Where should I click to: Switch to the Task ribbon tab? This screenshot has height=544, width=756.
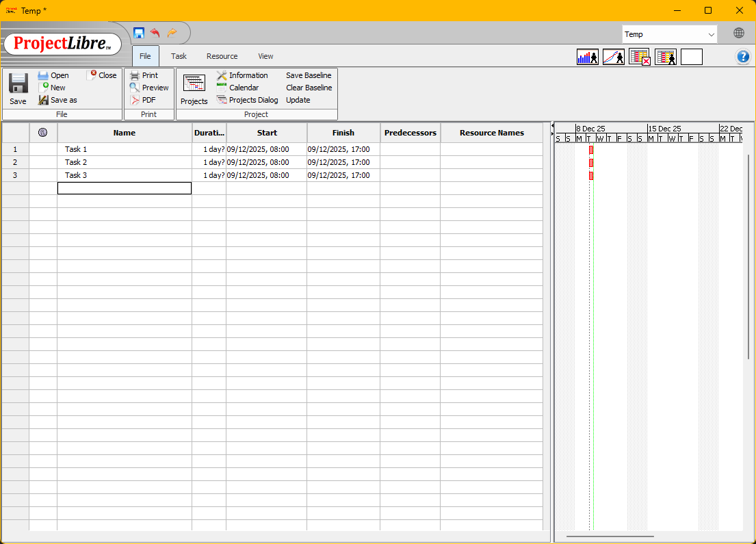tap(179, 56)
